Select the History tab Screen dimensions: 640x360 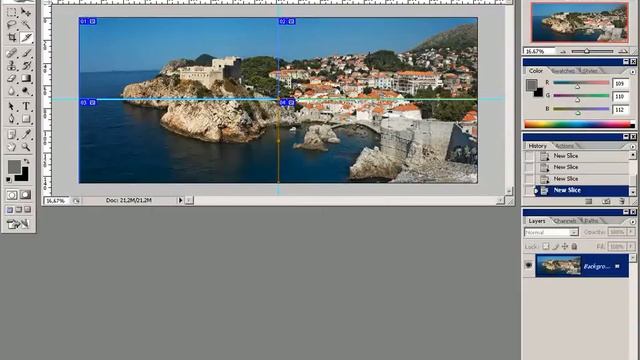(x=537, y=146)
